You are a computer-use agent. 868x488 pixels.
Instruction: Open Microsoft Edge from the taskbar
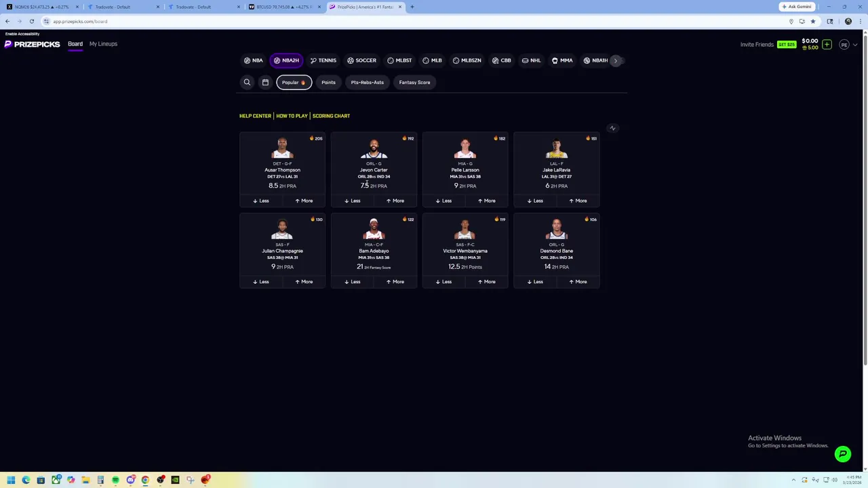tap(26, 480)
